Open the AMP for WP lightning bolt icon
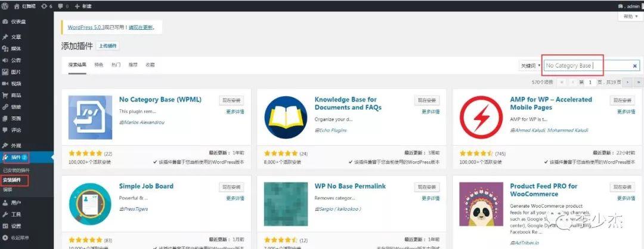 481,117
